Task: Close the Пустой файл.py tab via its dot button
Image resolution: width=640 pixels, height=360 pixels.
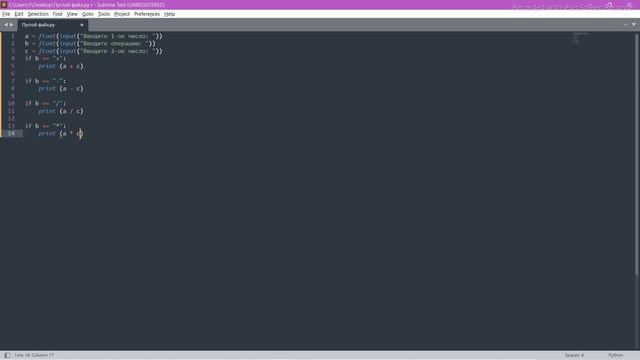Action: [x=82, y=25]
